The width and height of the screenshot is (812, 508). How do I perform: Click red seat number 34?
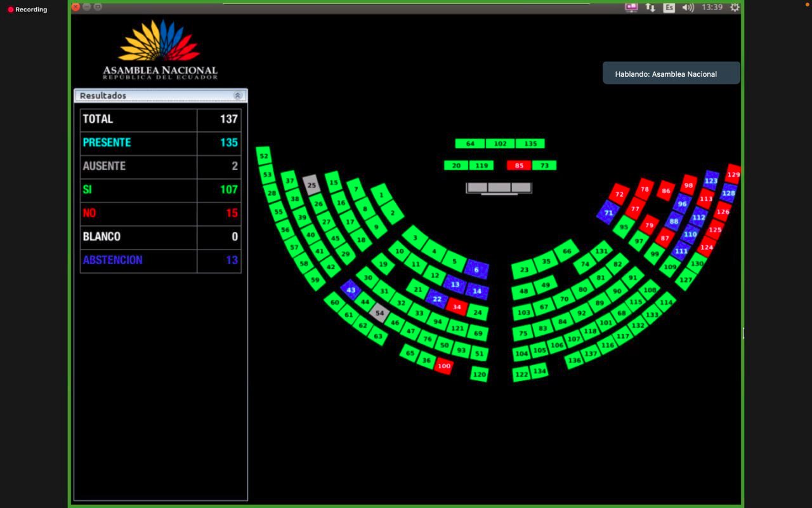click(457, 307)
